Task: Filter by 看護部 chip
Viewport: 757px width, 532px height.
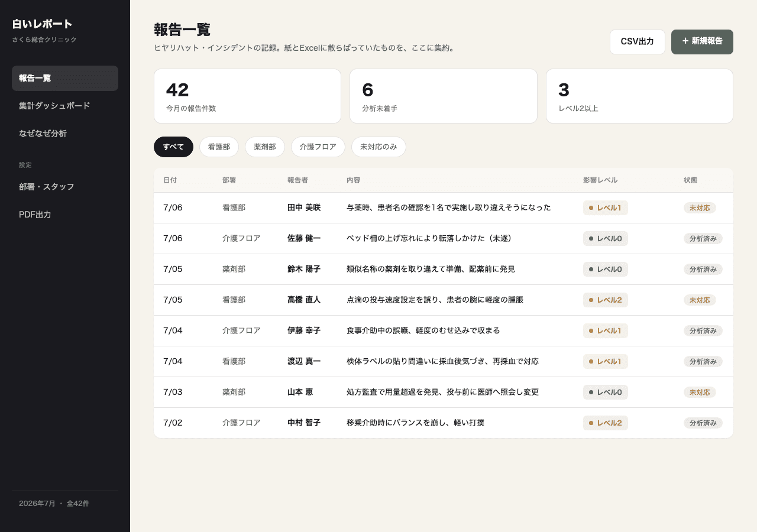Action: tap(219, 147)
